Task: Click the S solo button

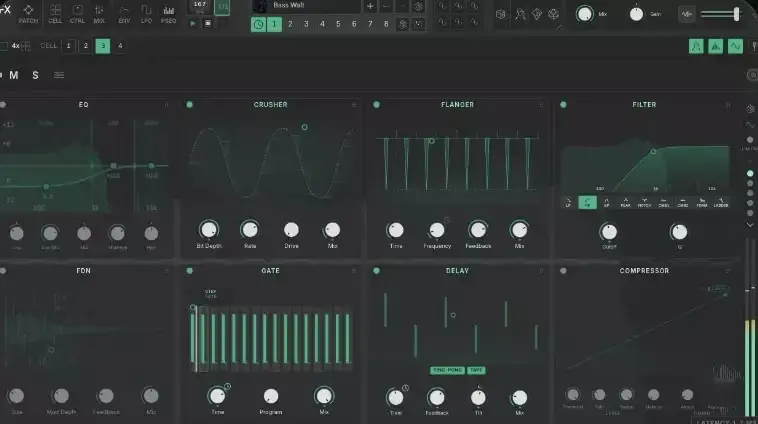Action: [x=35, y=75]
